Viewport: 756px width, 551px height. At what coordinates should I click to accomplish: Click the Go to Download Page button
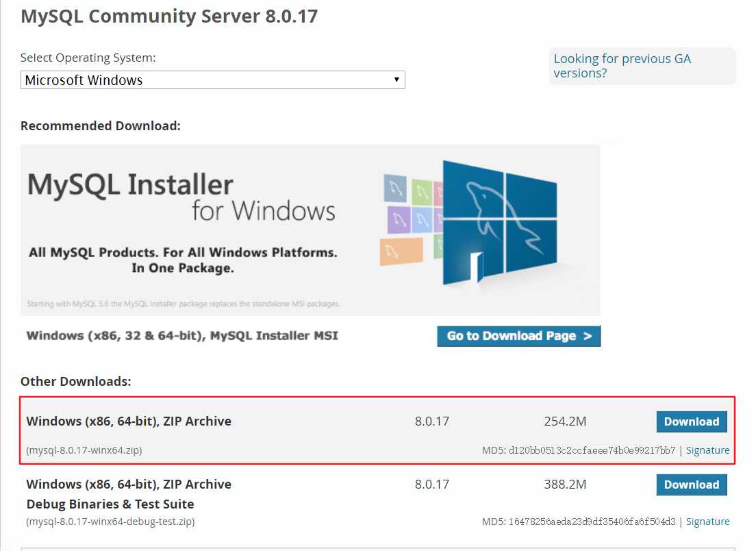point(519,336)
